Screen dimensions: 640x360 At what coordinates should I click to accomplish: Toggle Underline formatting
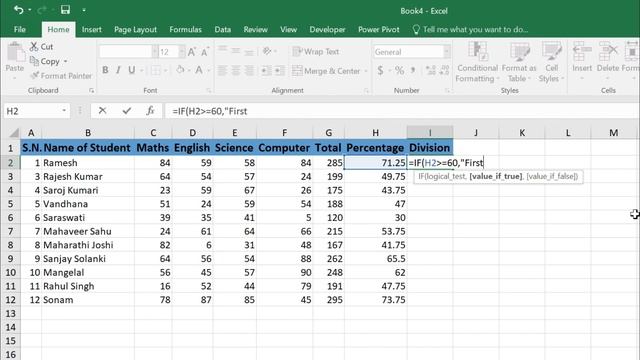click(131, 70)
